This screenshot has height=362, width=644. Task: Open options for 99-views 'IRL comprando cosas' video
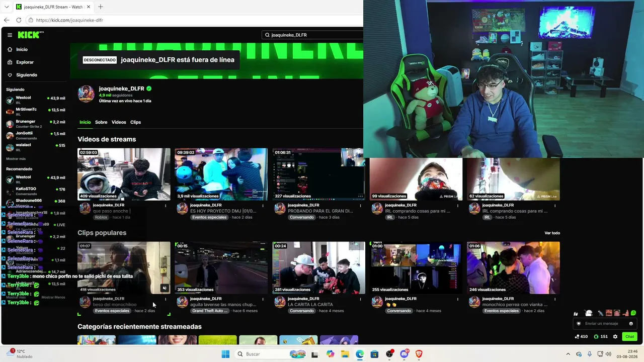tap(457, 206)
